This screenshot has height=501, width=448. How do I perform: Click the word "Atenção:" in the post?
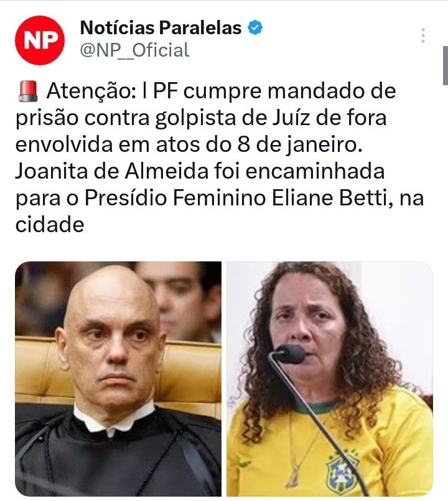(x=91, y=91)
